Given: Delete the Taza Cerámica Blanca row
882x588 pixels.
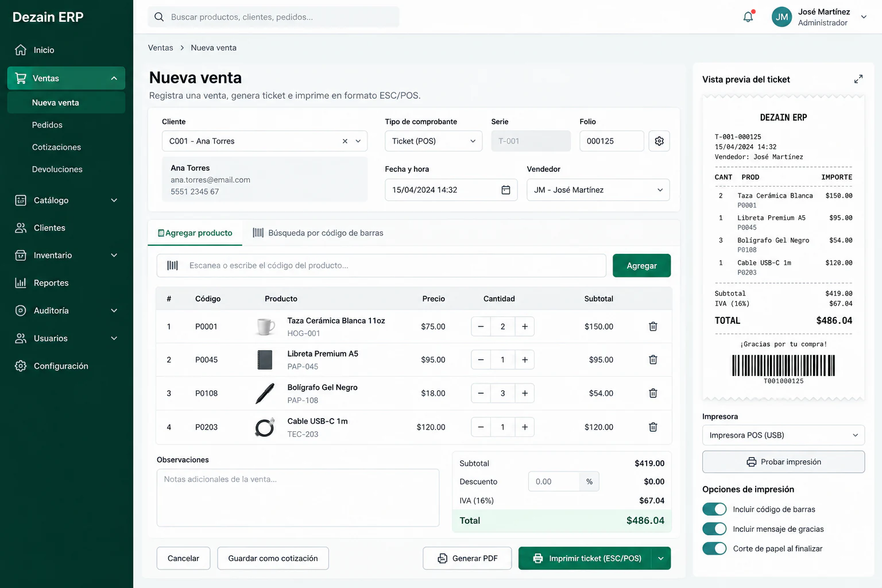Looking at the screenshot, I should click(x=653, y=326).
